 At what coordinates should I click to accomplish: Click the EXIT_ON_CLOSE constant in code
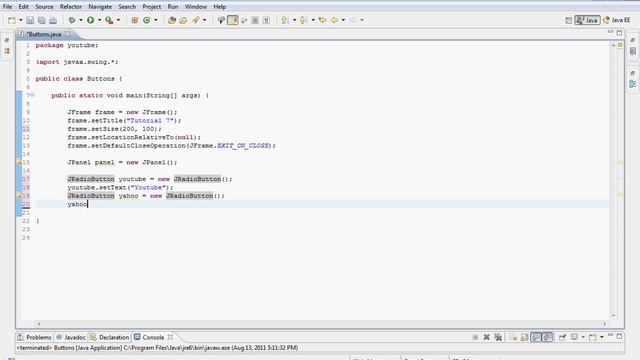[243, 146]
